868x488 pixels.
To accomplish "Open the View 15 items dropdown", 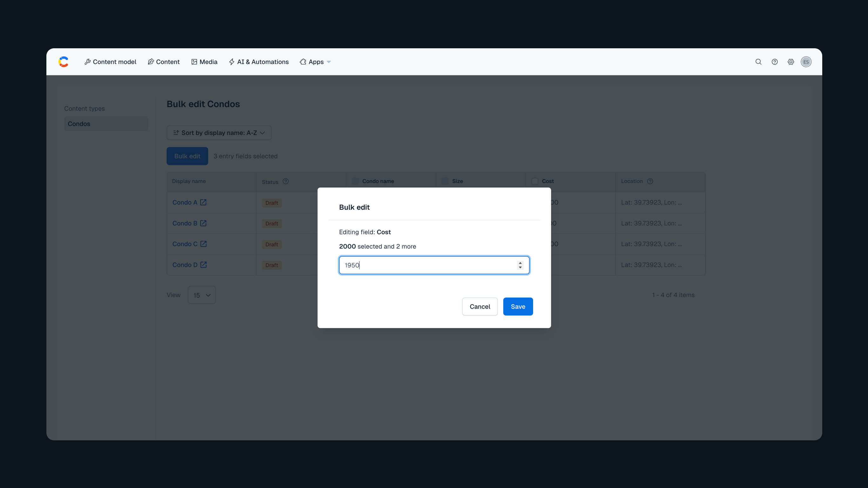I will (x=202, y=295).
